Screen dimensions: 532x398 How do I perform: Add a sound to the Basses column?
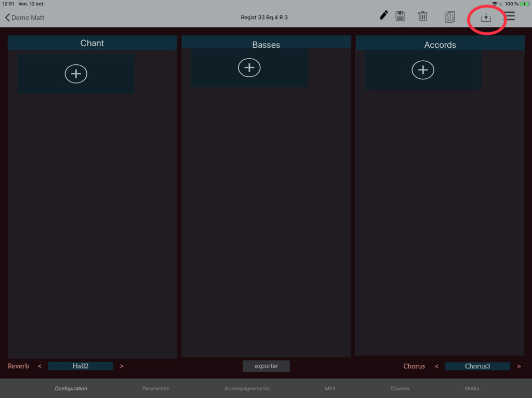click(249, 67)
